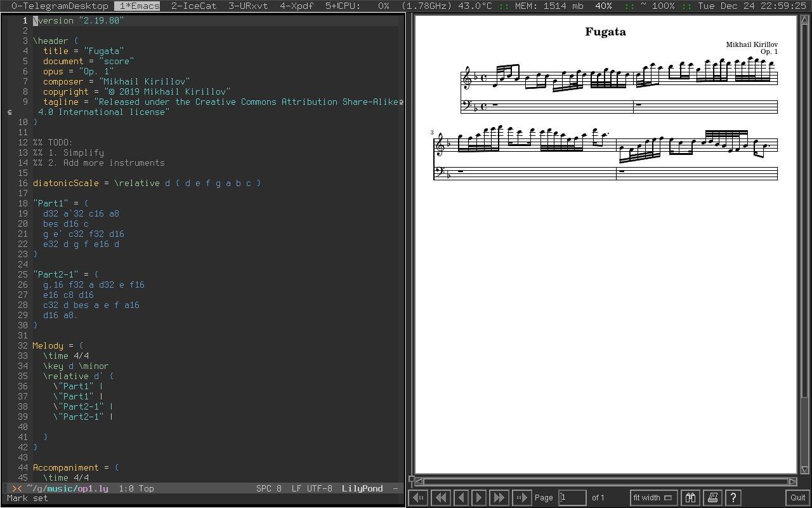Open the about/help question mark button
The image size is (812, 508).
[733, 498]
